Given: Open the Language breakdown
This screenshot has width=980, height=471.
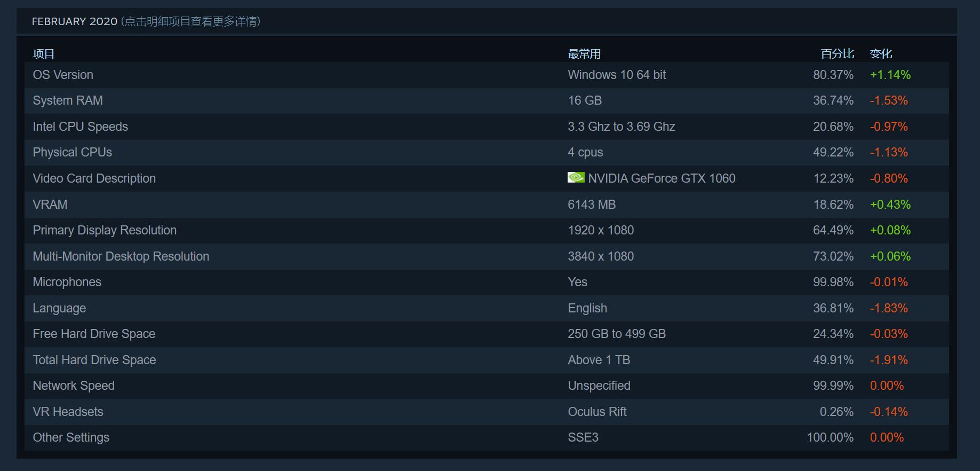Looking at the screenshot, I should click(59, 308).
